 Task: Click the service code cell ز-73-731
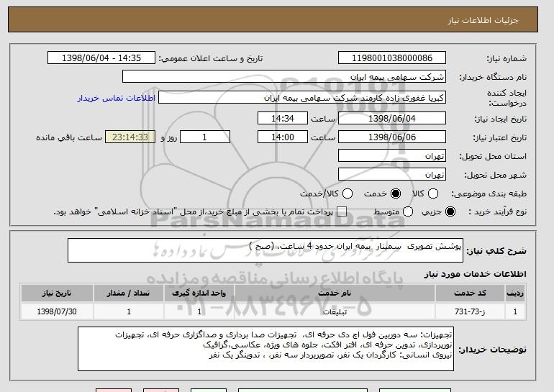470,311
